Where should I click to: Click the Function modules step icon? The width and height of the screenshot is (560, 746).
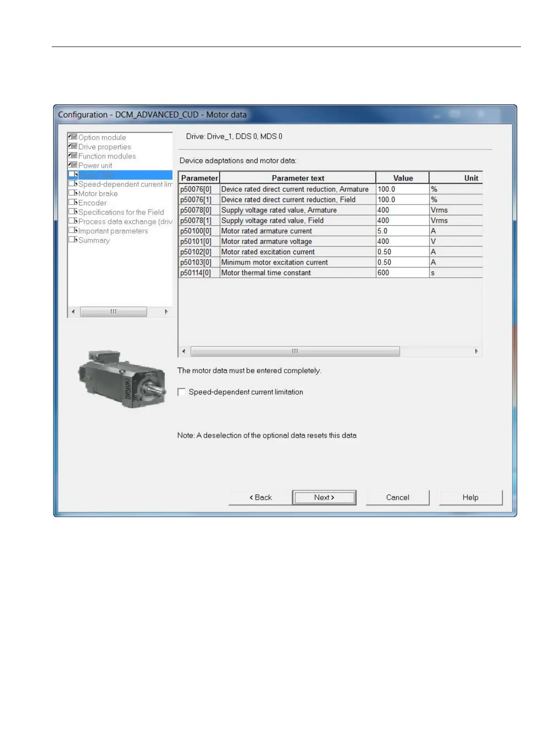point(73,156)
